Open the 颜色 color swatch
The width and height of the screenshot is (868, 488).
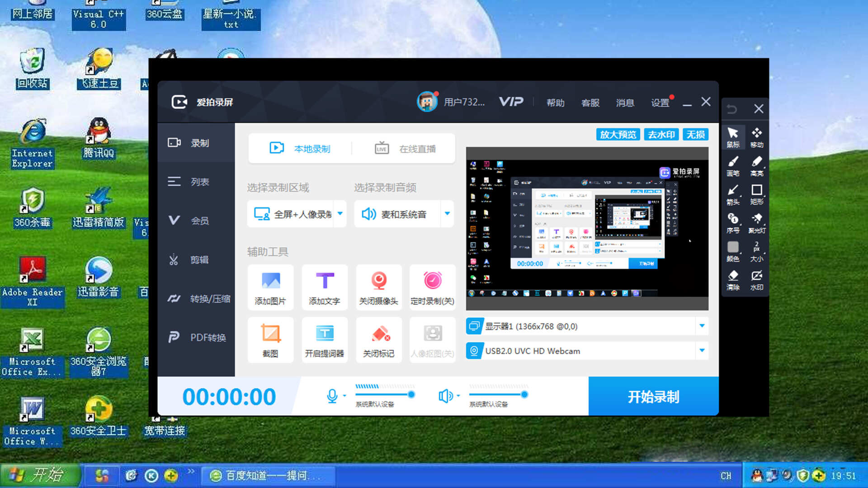pos(733,251)
